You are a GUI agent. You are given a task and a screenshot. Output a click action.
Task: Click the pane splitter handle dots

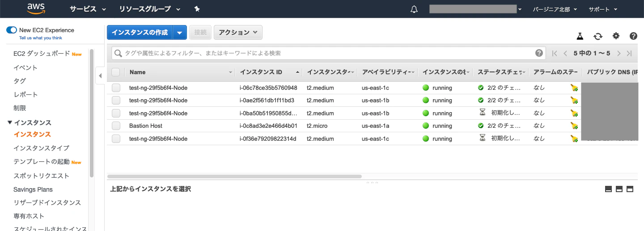point(371,182)
